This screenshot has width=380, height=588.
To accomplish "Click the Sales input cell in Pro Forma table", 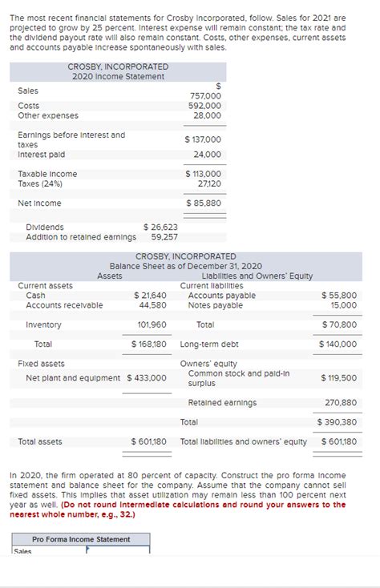I will [x=118, y=550].
